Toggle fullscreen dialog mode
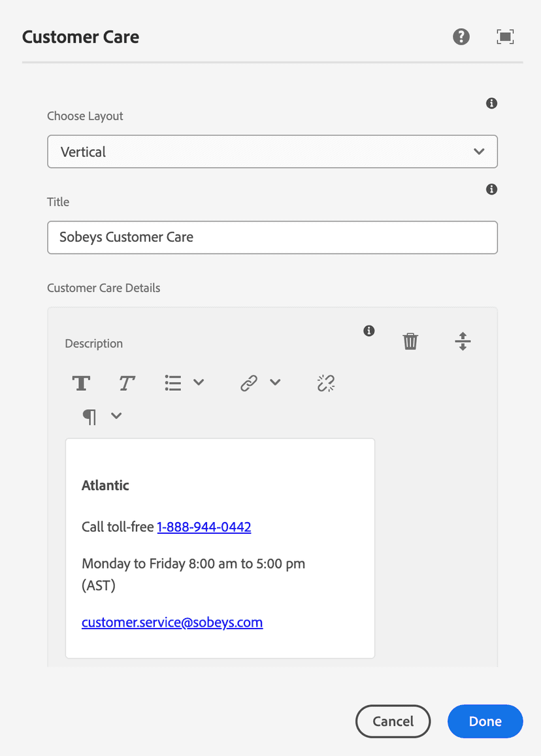Viewport: 541px width, 756px height. 505,37
